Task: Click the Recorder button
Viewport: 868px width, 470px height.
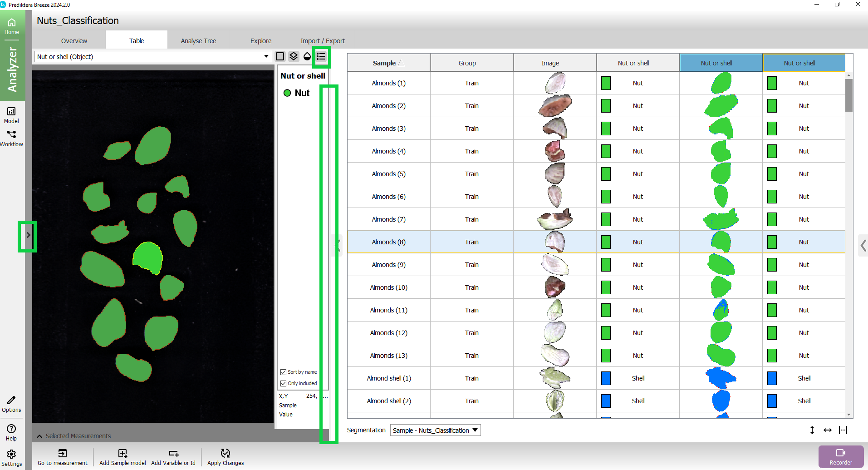Action: point(840,456)
